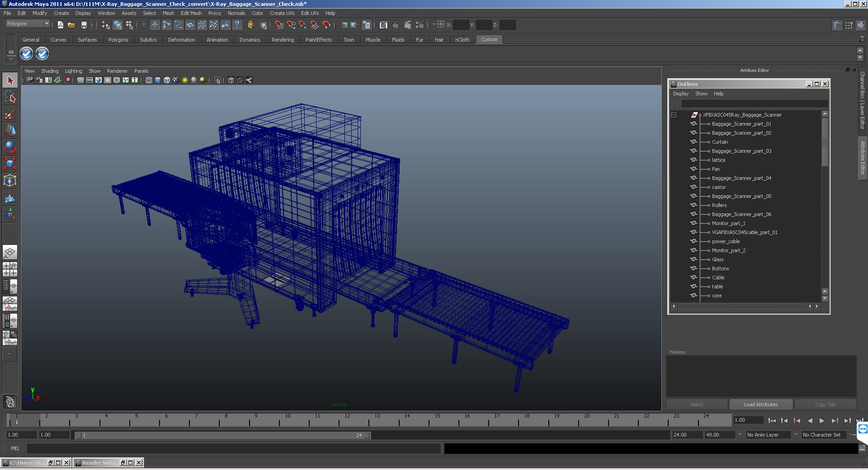The height and width of the screenshot is (470, 868).
Task: Play the animation backwards
Action: pyautogui.click(x=809, y=420)
